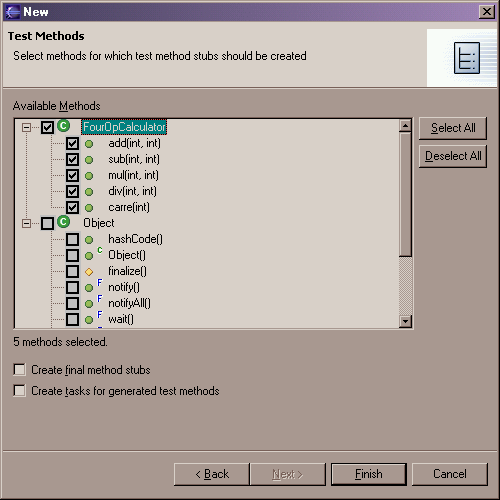Click the green public-method dot beside add(int, int)

(x=89, y=144)
